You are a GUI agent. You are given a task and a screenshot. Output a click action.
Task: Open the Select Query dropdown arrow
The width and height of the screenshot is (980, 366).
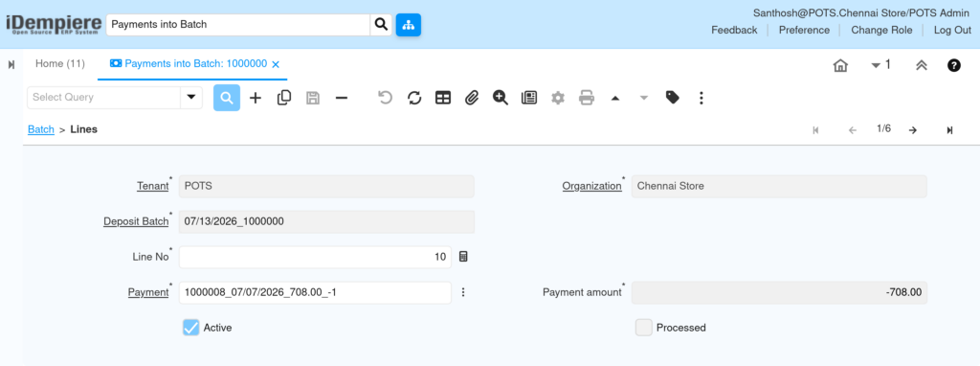click(x=191, y=98)
